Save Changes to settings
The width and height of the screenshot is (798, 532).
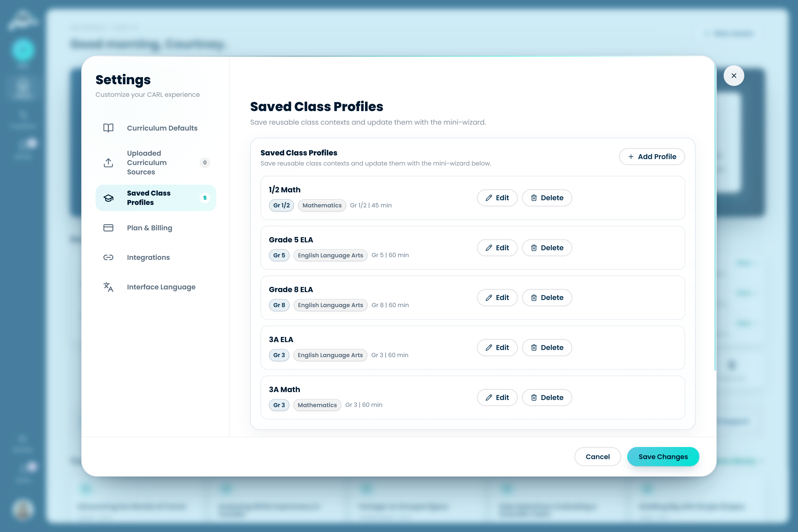click(x=663, y=457)
